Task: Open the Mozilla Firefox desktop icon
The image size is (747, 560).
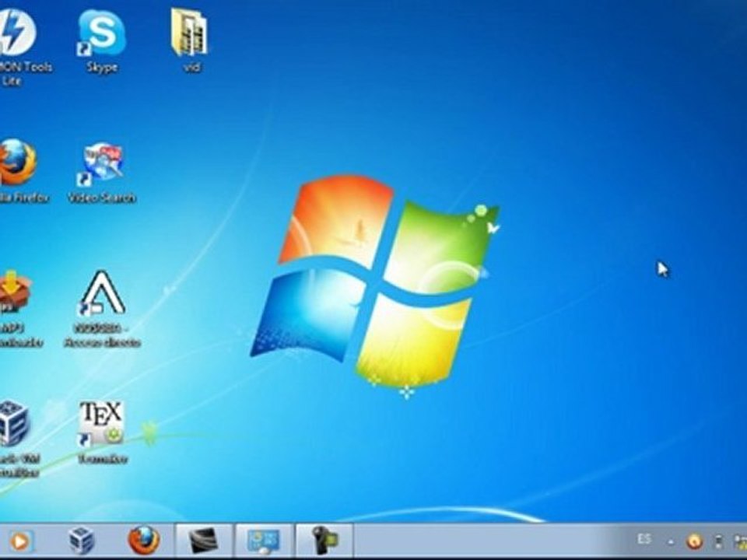Action: [16, 163]
